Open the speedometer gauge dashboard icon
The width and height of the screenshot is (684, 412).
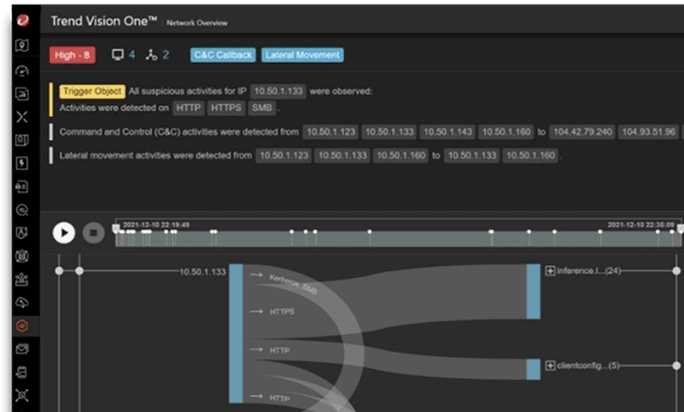click(x=22, y=70)
